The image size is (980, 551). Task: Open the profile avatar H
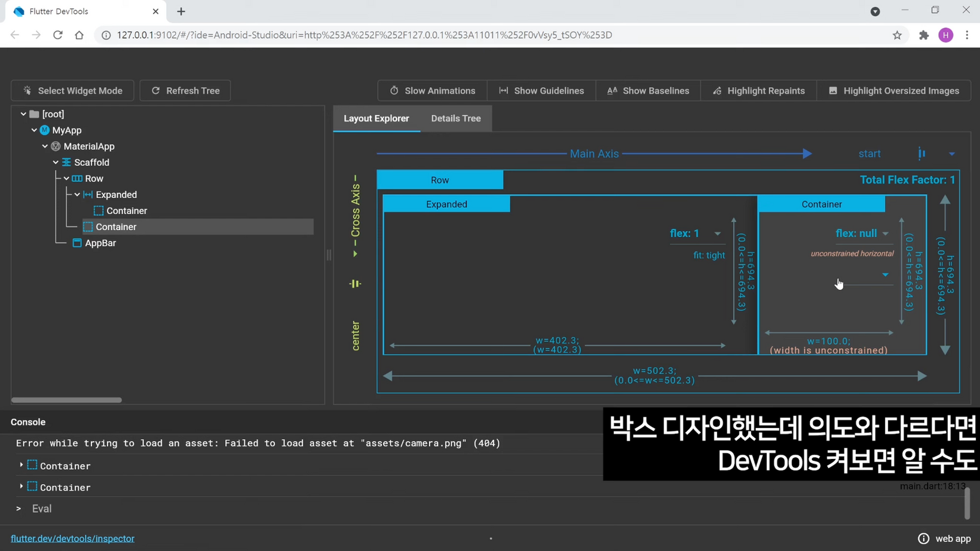(x=946, y=35)
